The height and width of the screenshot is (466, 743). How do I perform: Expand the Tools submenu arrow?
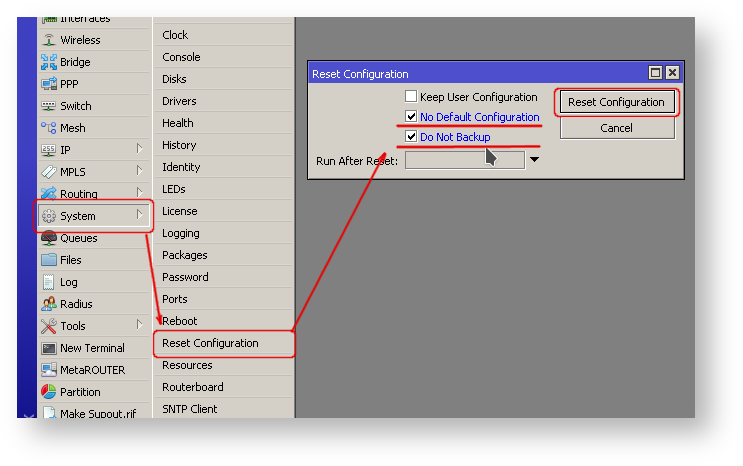(139, 326)
